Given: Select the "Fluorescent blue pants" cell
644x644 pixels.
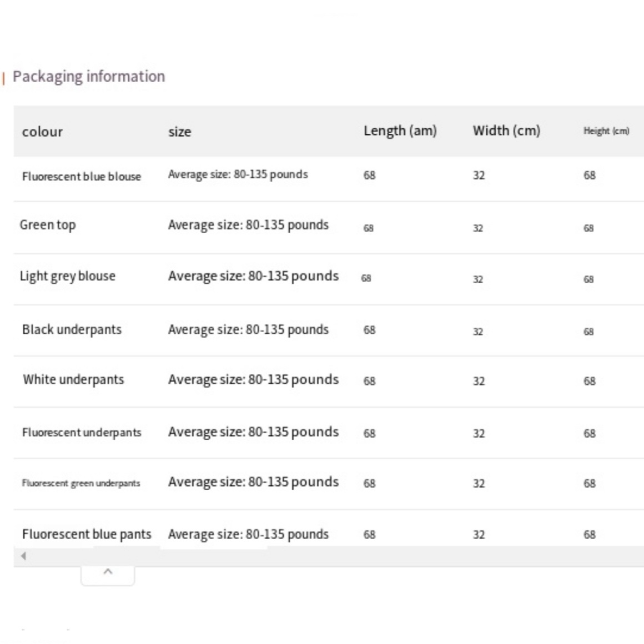Looking at the screenshot, I should [87, 534].
